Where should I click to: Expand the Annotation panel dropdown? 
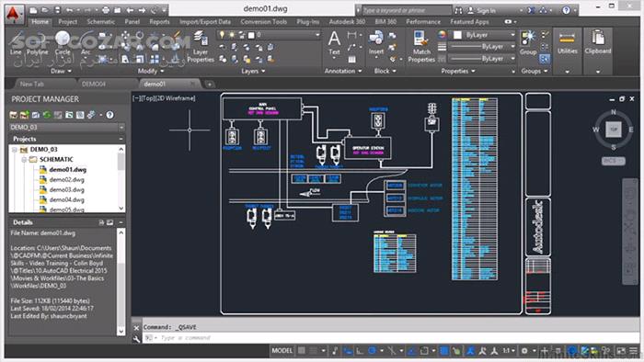343,71
